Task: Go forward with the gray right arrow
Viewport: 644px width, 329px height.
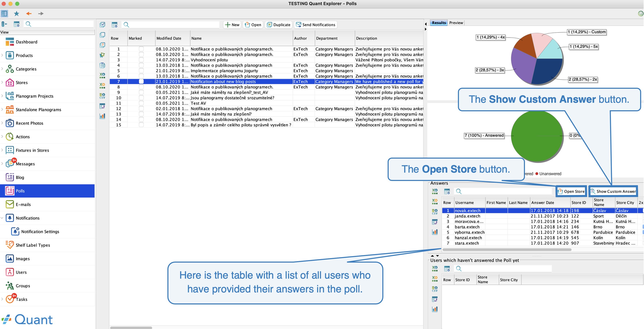Action: click(41, 13)
